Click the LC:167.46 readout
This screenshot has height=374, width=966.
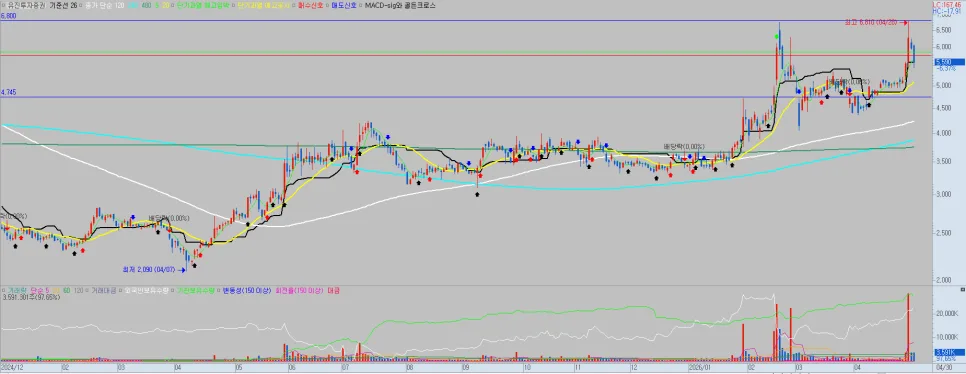coord(947,4)
